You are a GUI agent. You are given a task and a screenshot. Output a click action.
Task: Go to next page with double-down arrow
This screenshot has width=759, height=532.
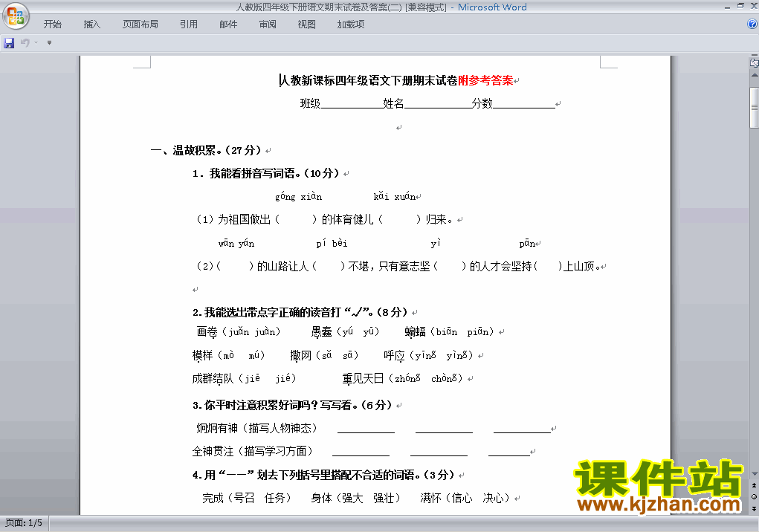[x=754, y=508]
